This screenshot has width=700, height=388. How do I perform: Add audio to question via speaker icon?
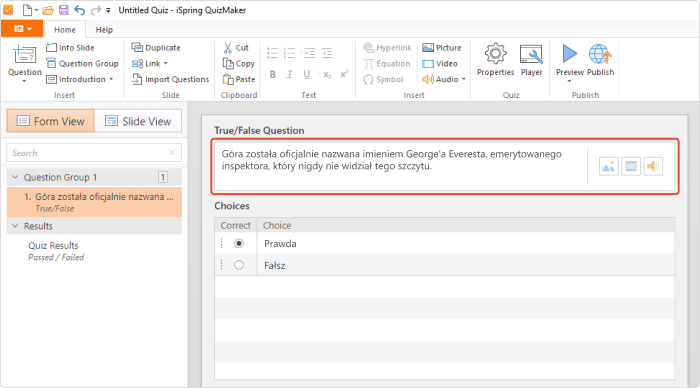pyautogui.click(x=653, y=167)
